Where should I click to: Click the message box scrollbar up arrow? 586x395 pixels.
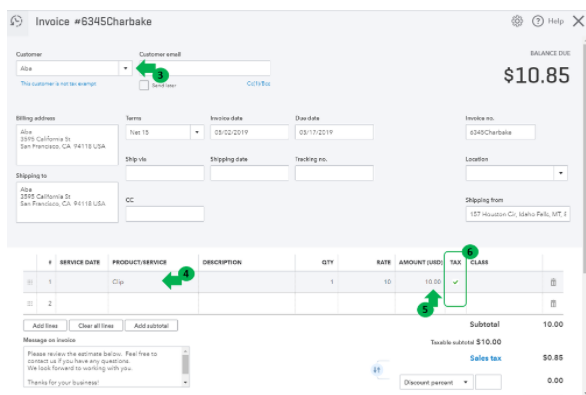(x=186, y=351)
